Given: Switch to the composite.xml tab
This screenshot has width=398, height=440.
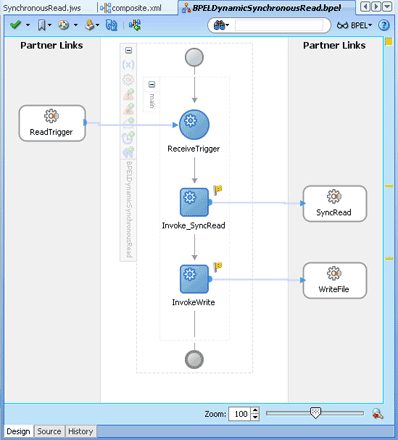Looking at the screenshot, I should pyautogui.click(x=131, y=8).
